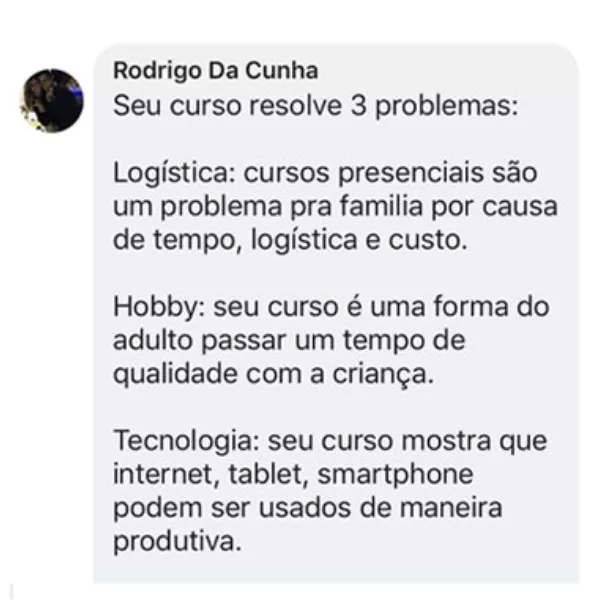Click the word 'Logística:' in the comment
599x607 pixels.
tap(174, 174)
